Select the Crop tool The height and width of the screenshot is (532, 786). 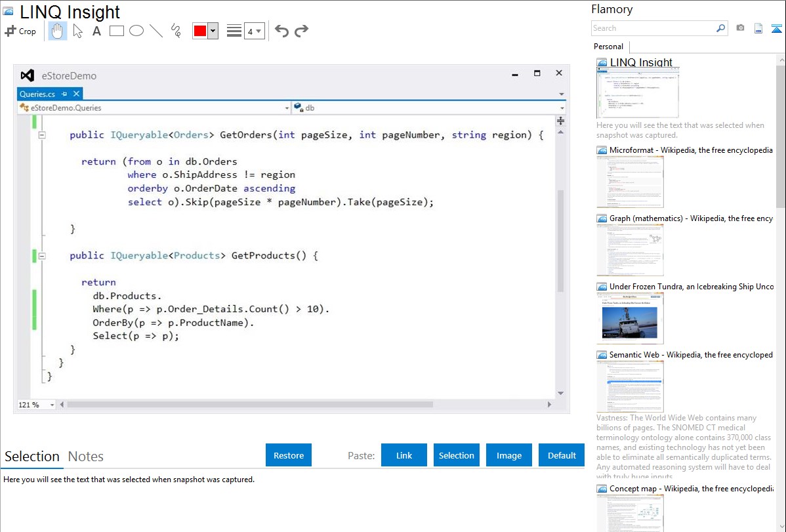20,31
